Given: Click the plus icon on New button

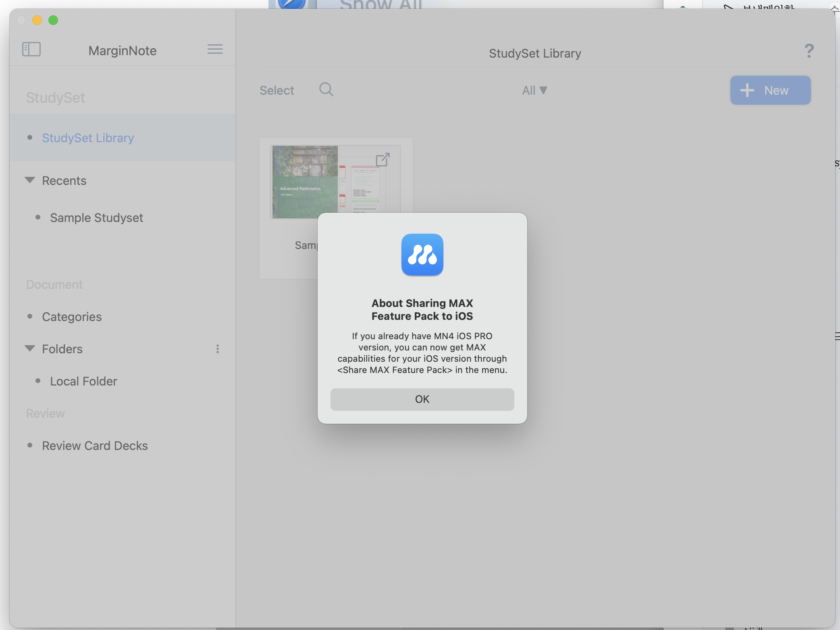Looking at the screenshot, I should [747, 90].
